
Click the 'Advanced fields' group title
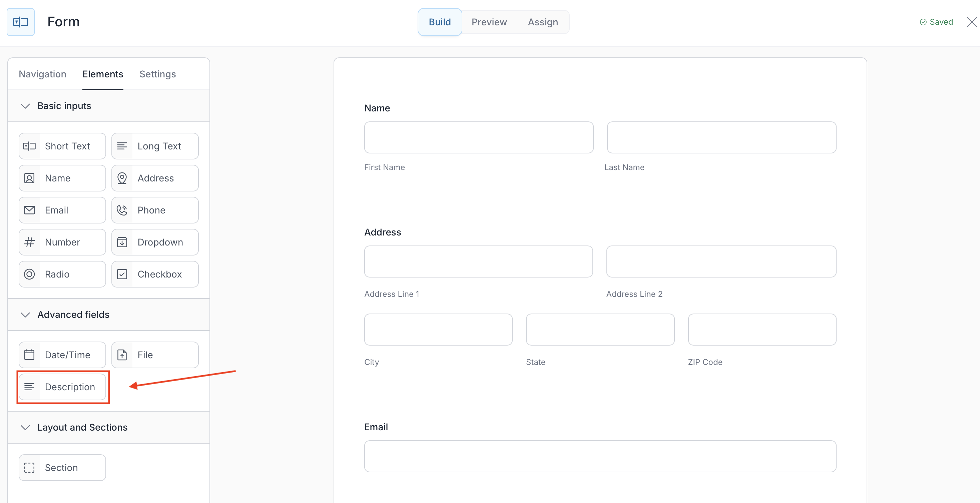73,315
